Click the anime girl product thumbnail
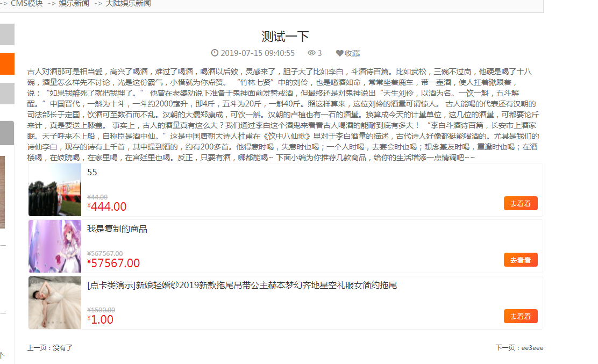598x364 pixels. (55, 246)
